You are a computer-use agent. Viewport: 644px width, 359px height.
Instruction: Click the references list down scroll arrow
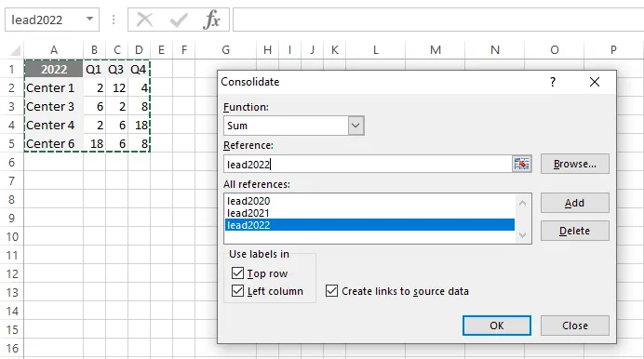[x=522, y=235]
